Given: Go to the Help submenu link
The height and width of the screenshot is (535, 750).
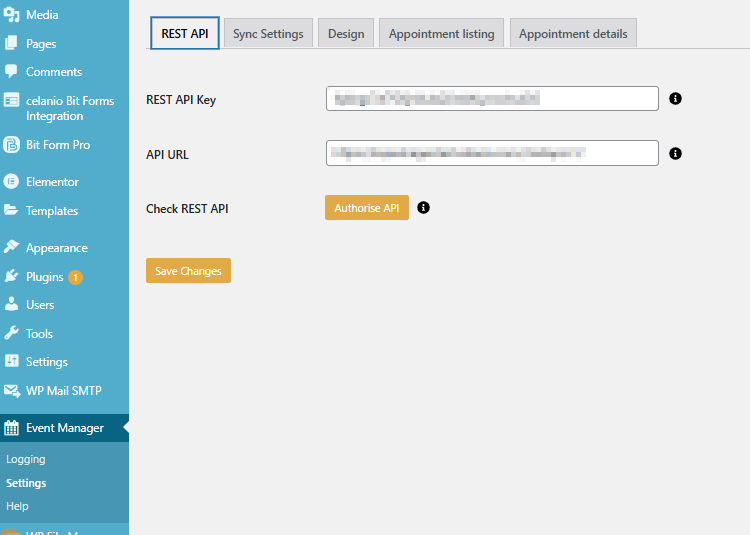Looking at the screenshot, I should (x=17, y=506).
